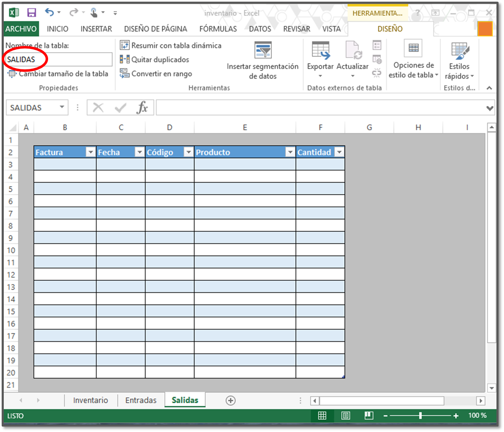Image resolution: width=504 pixels, height=432 pixels.
Task: Click the zoom slider handle
Action: point(420,416)
